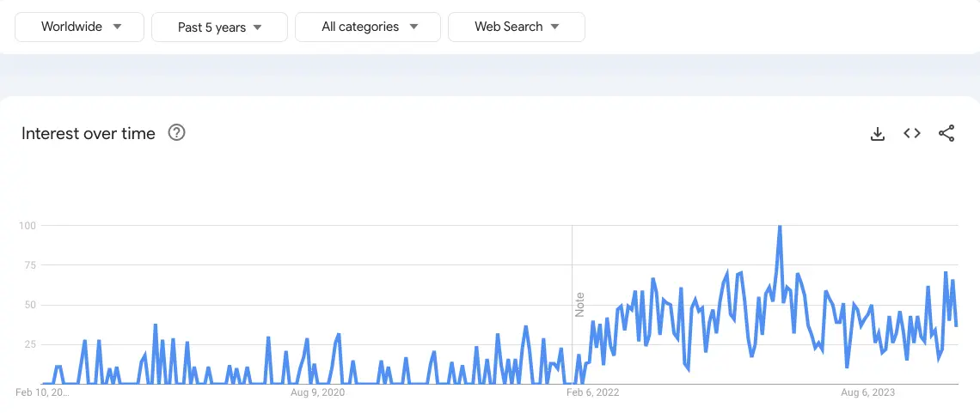Click the 50 value on the y-axis

tap(29, 305)
